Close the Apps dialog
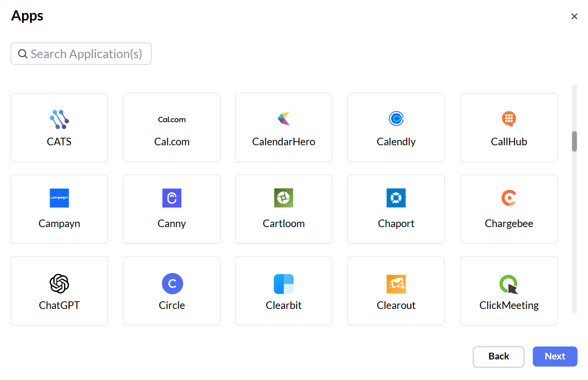Image resolution: width=588 pixels, height=380 pixels. click(574, 17)
